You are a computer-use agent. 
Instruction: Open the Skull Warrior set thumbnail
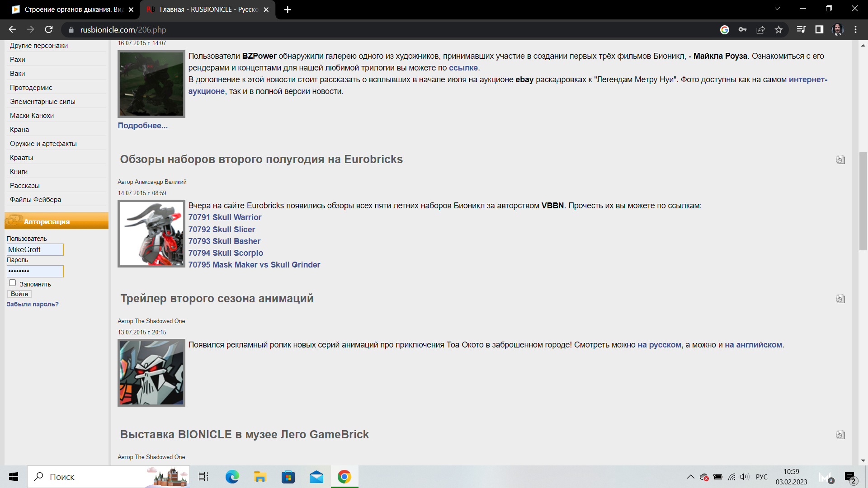151,234
